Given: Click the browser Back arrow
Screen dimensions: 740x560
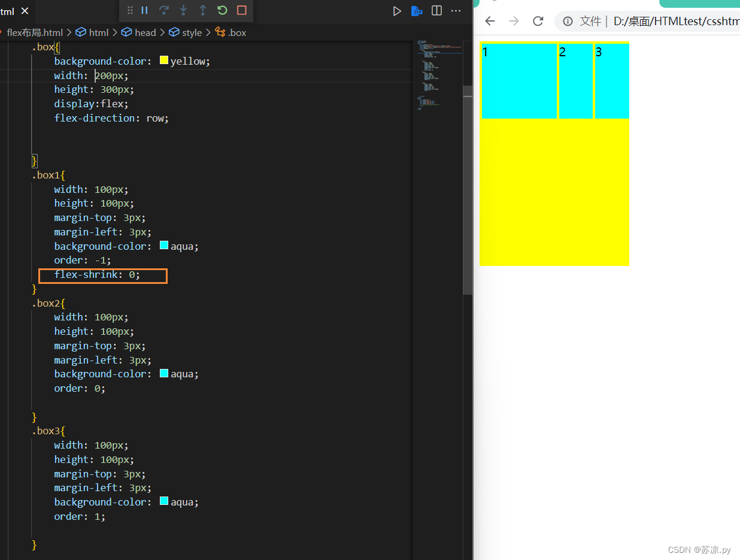Looking at the screenshot, I should (x=490, y=21).
